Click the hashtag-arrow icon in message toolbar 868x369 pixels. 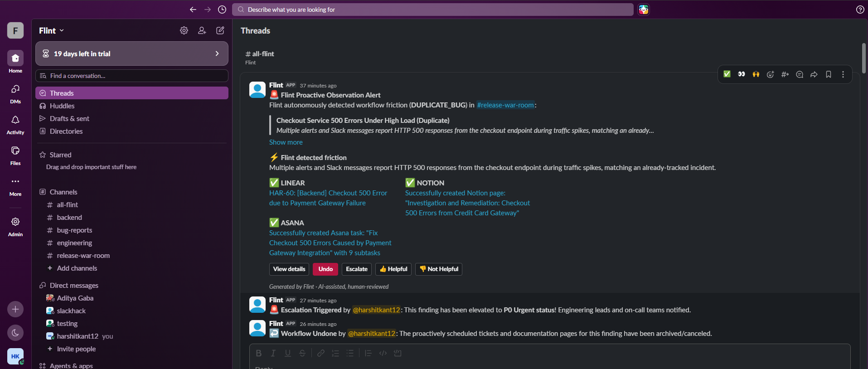pos(785,74)
